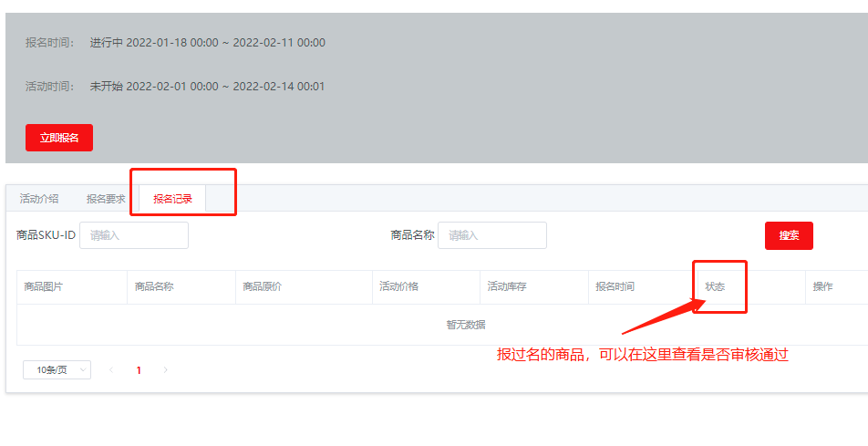Click the 商品名称 table column header
Viewport: 868px width, 446px height.
pyautogui.click(x=154, y=286)
